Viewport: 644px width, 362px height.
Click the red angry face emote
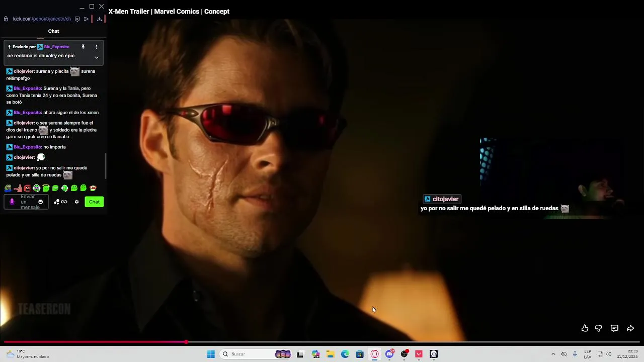(27, 188)
